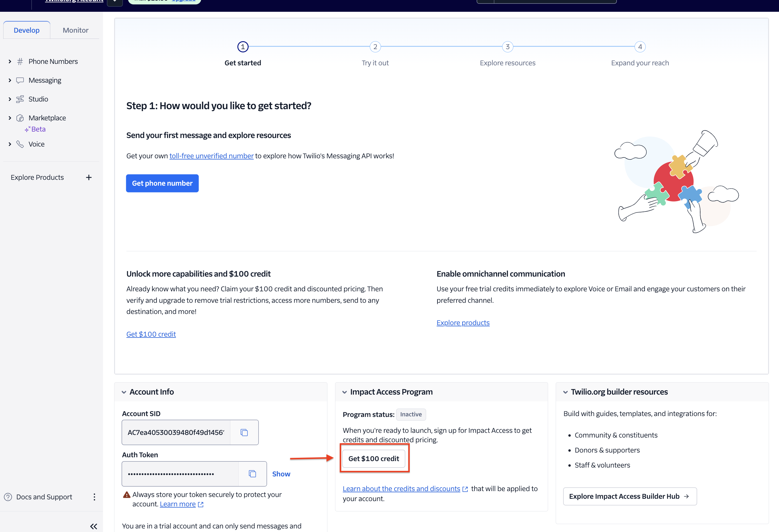Click the Get phone number button
Image resolution: width=779 pixels, height=532 pixels.
click(162, 183)
